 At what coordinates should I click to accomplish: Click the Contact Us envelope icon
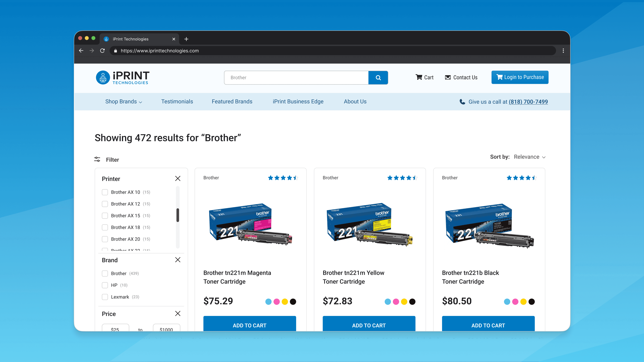pyautogui.click(x=448, y=77)
